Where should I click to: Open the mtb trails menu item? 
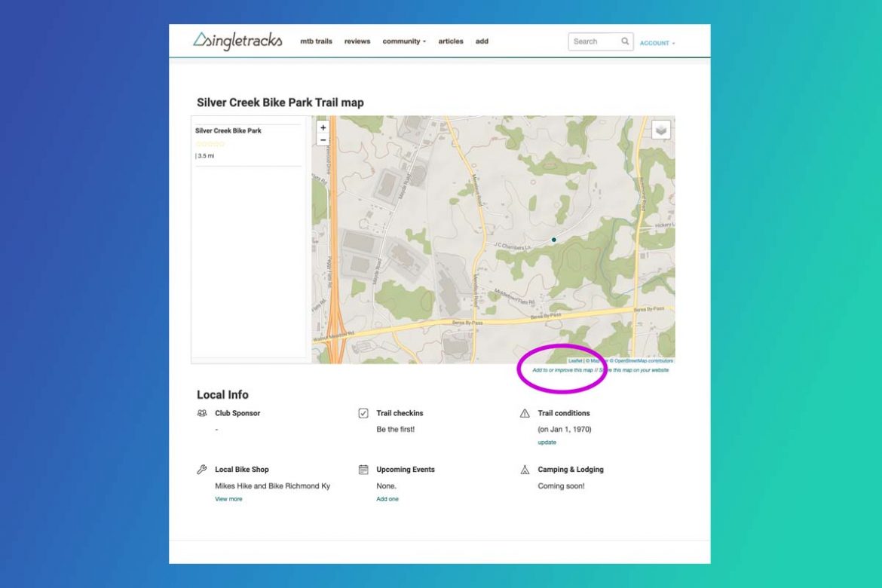tap(316, 41)
